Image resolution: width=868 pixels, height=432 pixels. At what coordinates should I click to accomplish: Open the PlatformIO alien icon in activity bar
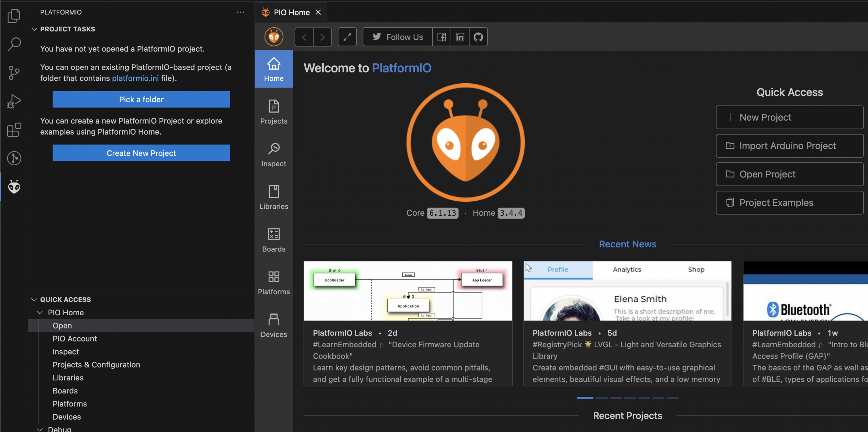pyautogui.click(x=14, y=187)
